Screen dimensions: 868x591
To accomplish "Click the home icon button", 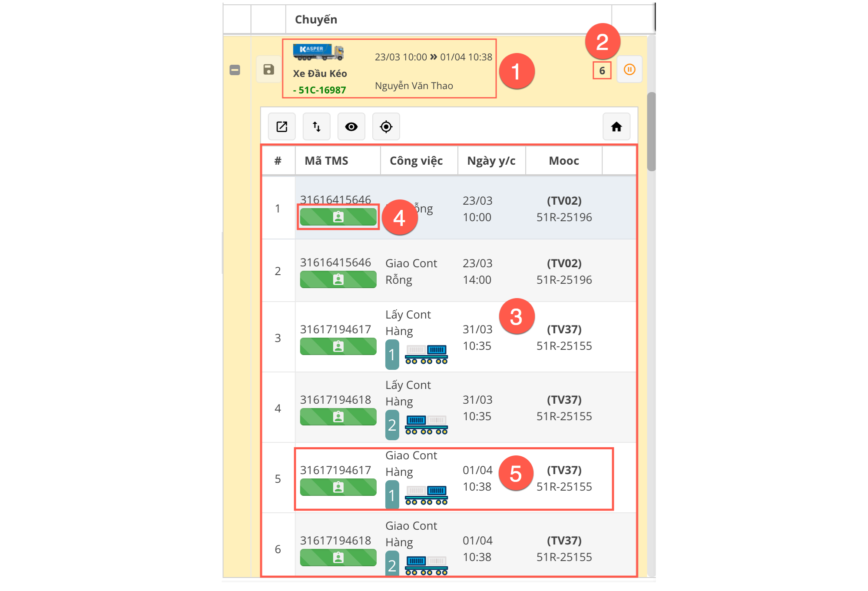I will (616, 127).
